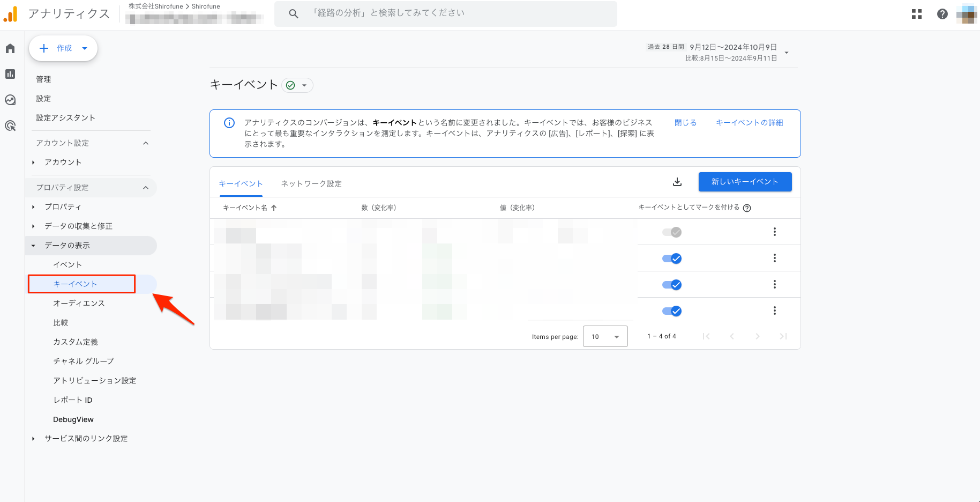The image size is (980, 502).
Task: Open the Help question mark icon
Action: pos(942,14)
